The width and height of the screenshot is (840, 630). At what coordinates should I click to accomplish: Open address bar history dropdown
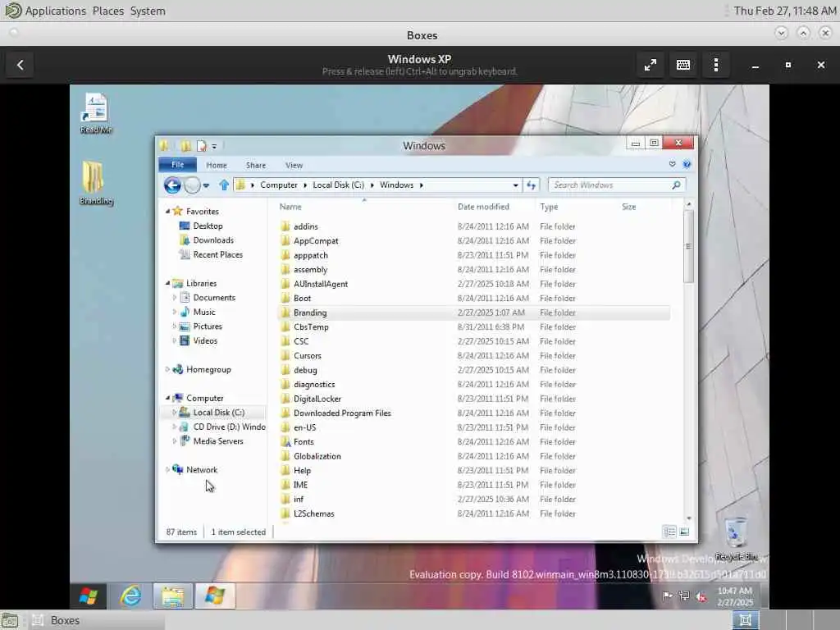[515, 185]
